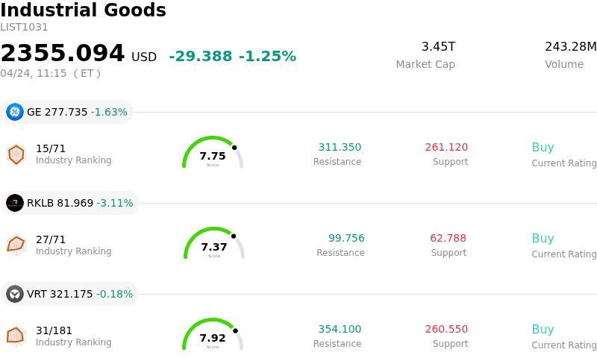Click the Industrial Goods title
Image resolution: width=597 pixels, height=364 pixels.
pyautogui.click(x=84, y=10)
